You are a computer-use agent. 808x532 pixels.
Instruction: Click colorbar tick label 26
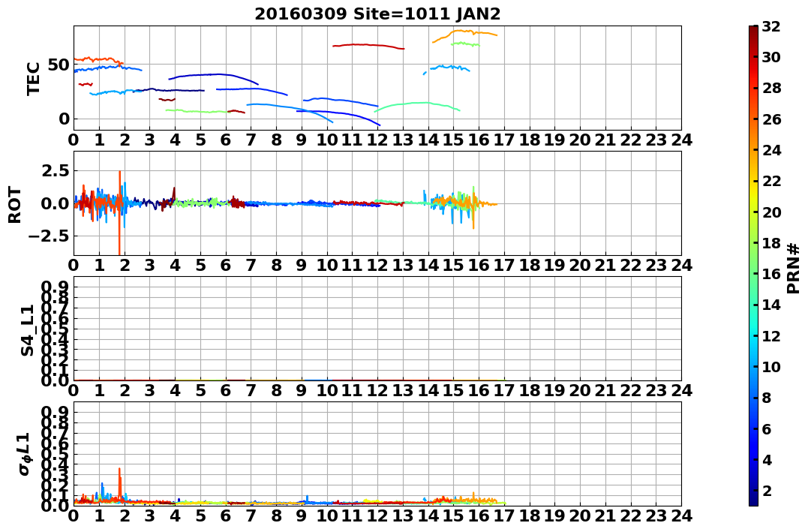coord(770,119)
